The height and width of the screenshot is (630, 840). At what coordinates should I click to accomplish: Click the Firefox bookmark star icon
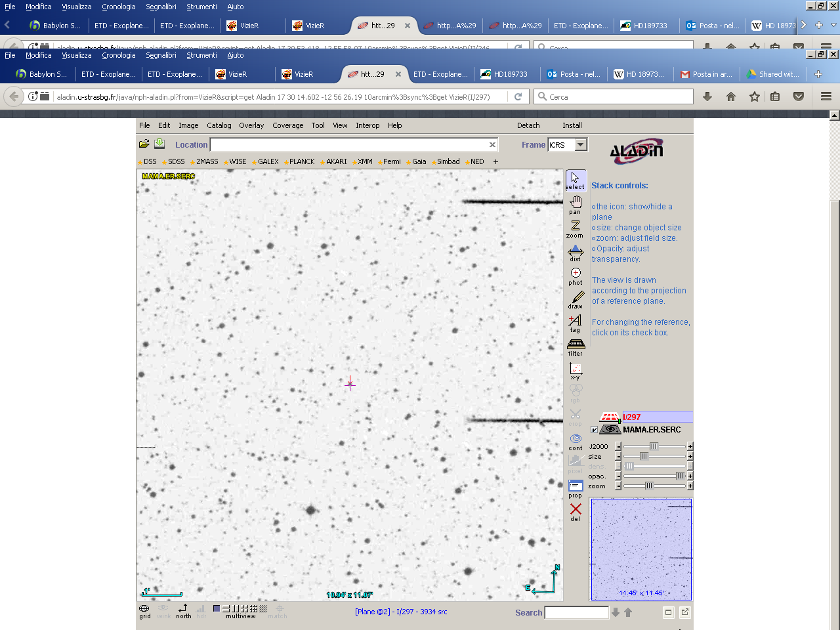coord(755,96)
